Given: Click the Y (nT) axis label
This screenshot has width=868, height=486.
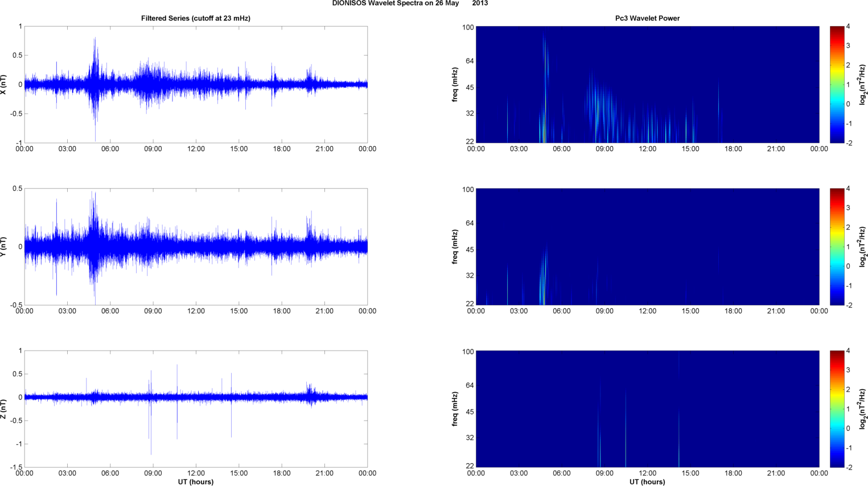Looking at the screenshot, I should coord(4,247).
